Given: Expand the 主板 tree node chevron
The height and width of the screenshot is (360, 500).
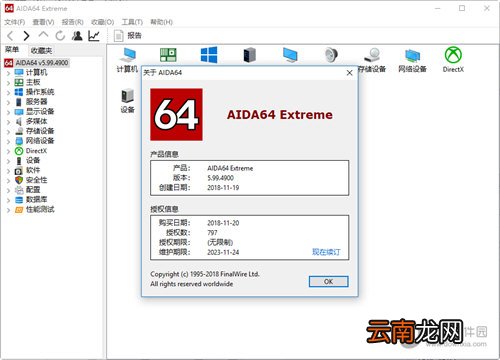Looking at the screenshot, I should tap(8, 83).
